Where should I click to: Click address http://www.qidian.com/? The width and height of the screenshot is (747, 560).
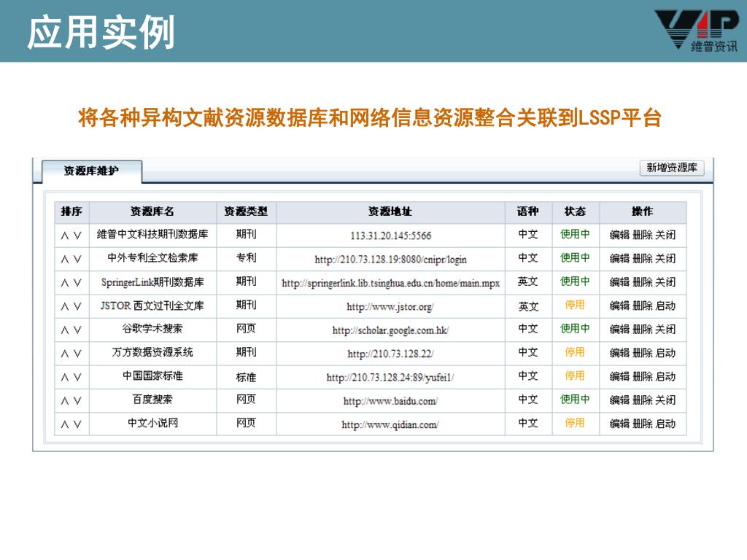pos(390,425)
